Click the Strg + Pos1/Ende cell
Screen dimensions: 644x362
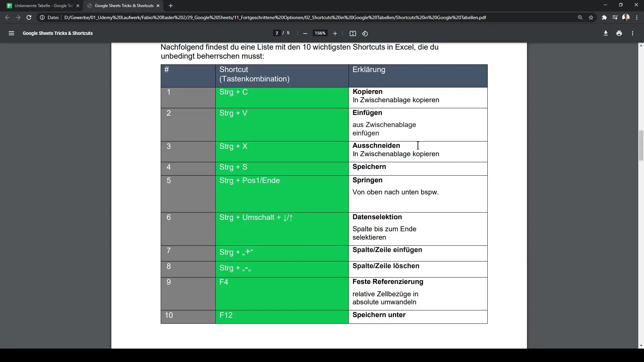(282, 194)
